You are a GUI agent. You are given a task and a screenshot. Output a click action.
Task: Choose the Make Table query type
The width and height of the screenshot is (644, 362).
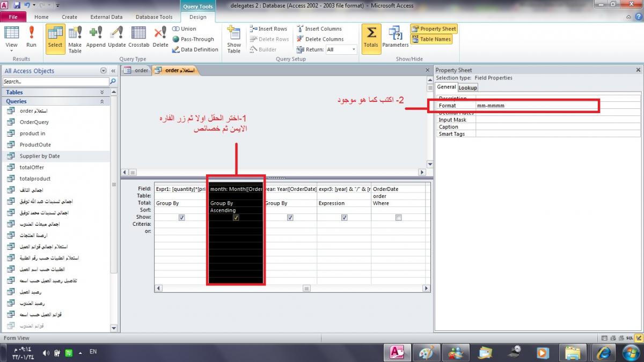(x=75, y=39)
